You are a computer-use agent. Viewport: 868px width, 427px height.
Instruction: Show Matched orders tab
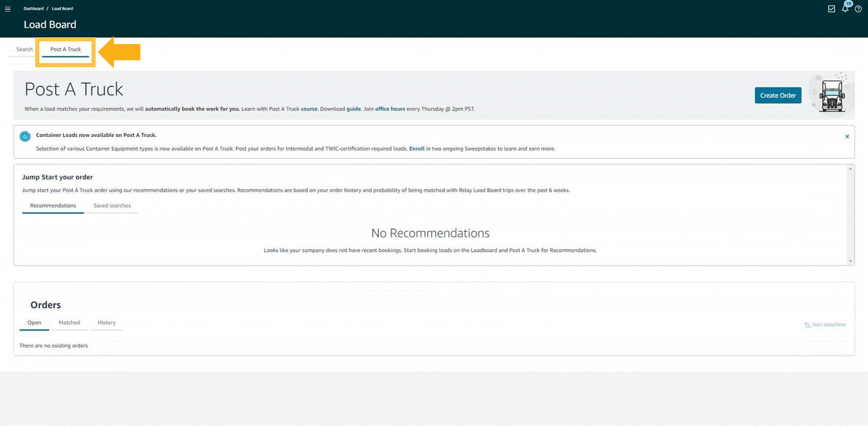click(x=69, y=323)
